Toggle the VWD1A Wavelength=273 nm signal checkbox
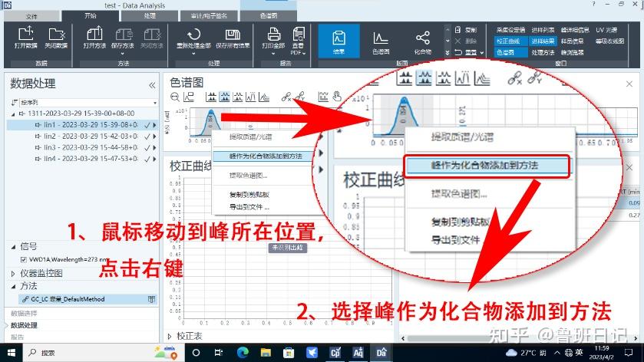The image size is (644, 362). pyautogui.click(x=23, y=259)
